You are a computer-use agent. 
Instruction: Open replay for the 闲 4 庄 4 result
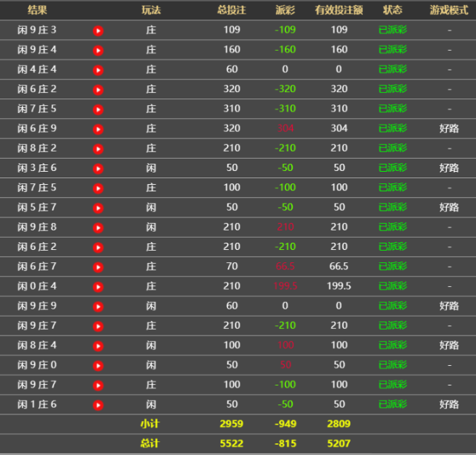click(x=99, y=70)
